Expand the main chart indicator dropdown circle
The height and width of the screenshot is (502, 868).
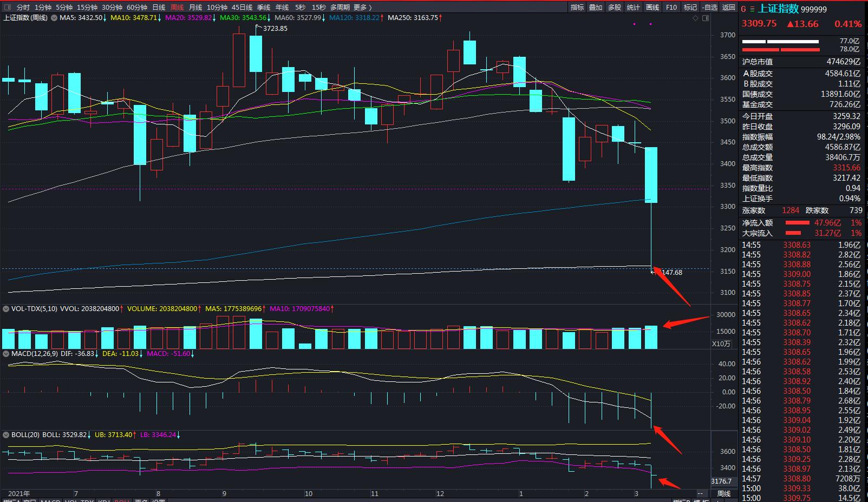(53, 18)
